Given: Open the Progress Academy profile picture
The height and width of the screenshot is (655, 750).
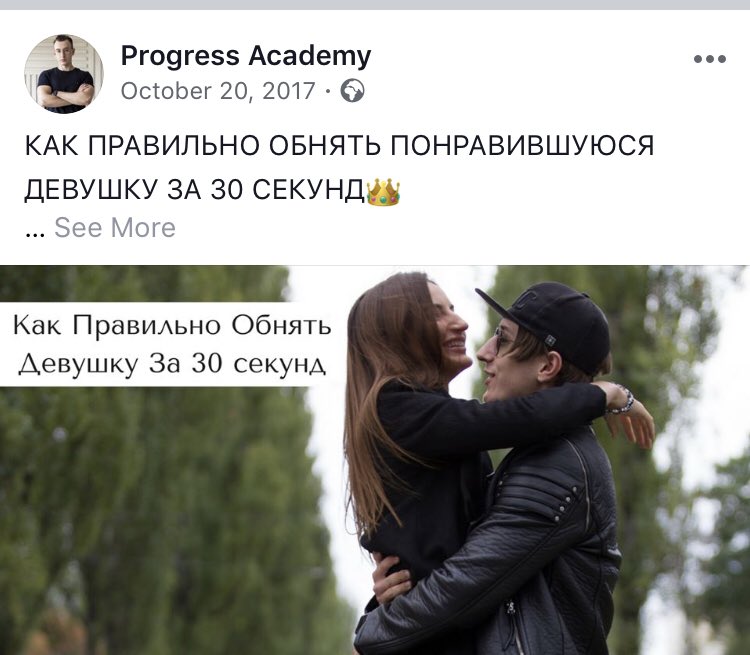Looking at the screenshot, I should pos(64,74).
